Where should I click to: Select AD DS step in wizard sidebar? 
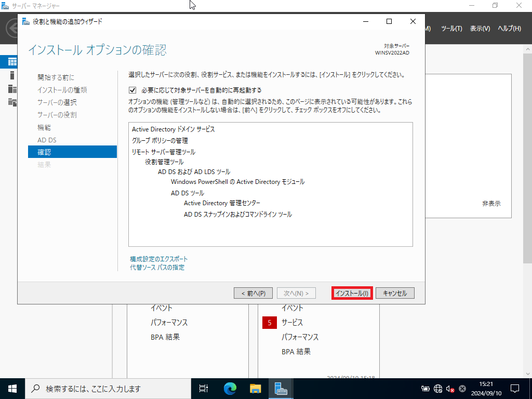(47, 140)
